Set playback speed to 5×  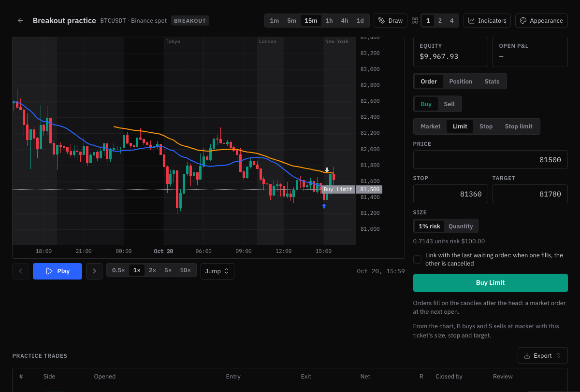coord(168,270)
